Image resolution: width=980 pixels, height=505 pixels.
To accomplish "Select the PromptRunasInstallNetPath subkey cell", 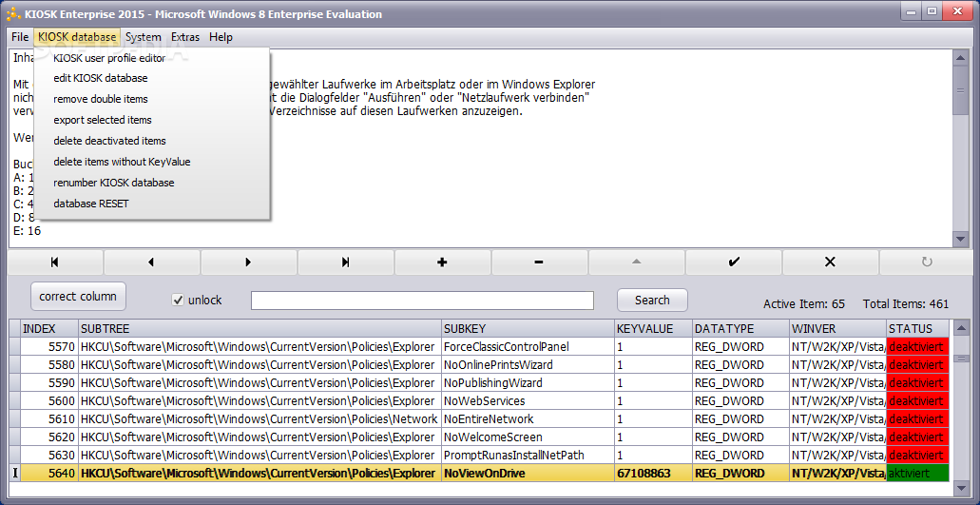I will pyautogui.click(x=528, y=456).
